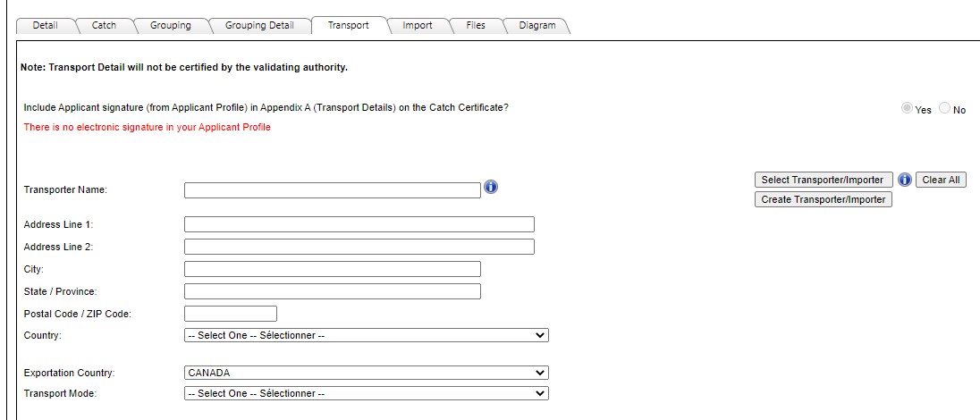Click the Include Applicant signature question text
This screenshot has width=980, height=420.
pos(266,107)
